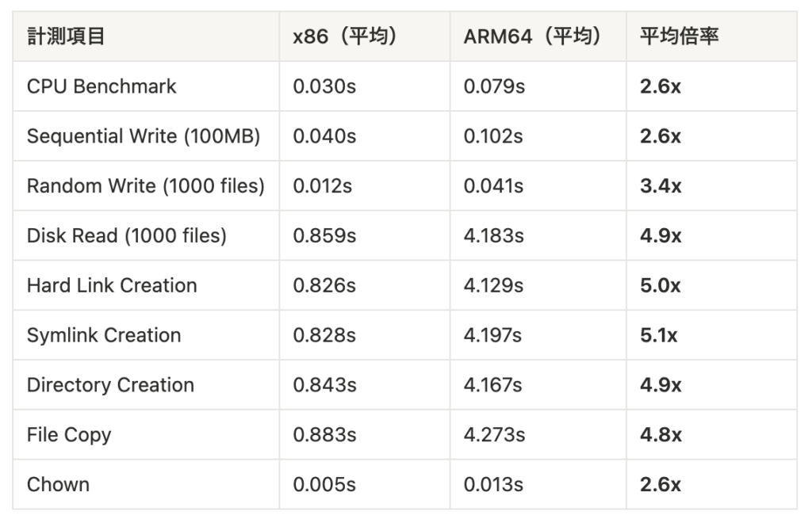This screenshot has width=812, height=519.
Task: Click the Chown row label
Action: click(58, 484)
